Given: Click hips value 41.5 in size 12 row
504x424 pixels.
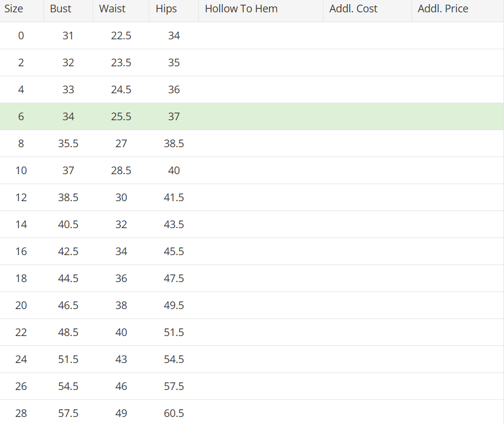Looking at the screenshot, I should (174, 198).
